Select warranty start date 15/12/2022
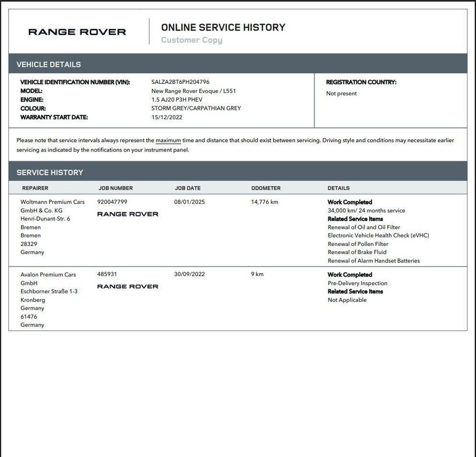This screenshot has width=476, height=457. (x=167, y=117)
